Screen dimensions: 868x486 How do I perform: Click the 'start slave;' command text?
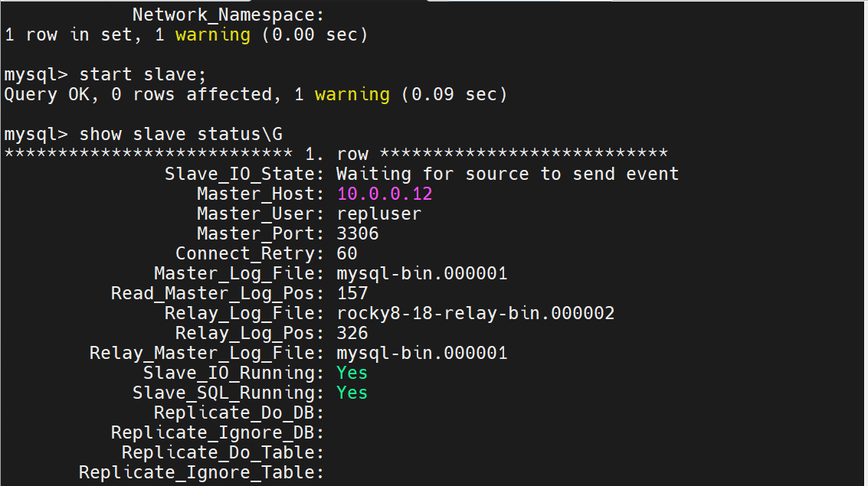pos(142,75)
